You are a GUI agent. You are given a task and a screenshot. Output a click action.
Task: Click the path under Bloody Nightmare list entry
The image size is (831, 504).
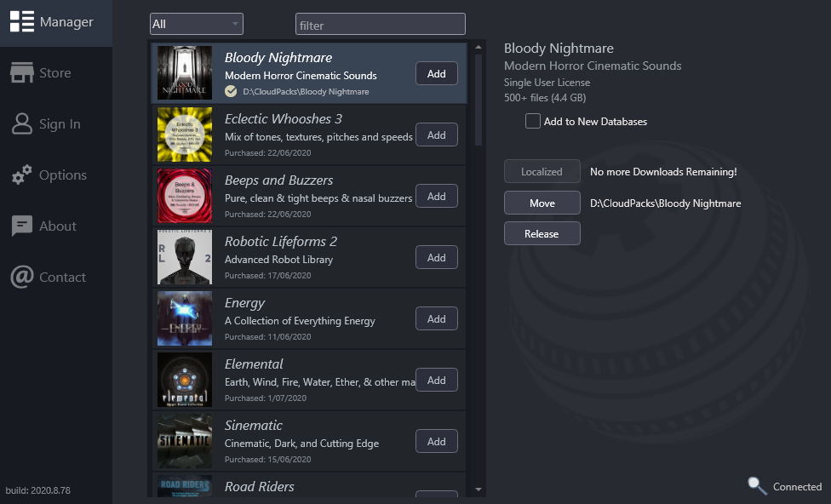pyautogui.click(x=306, y=92)
